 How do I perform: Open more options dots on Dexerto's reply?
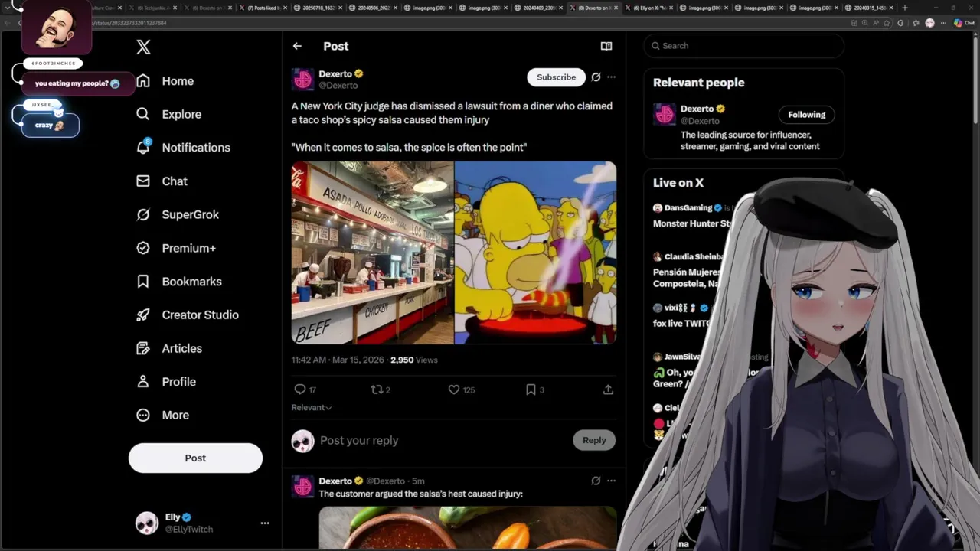click(x=611, y=481)
